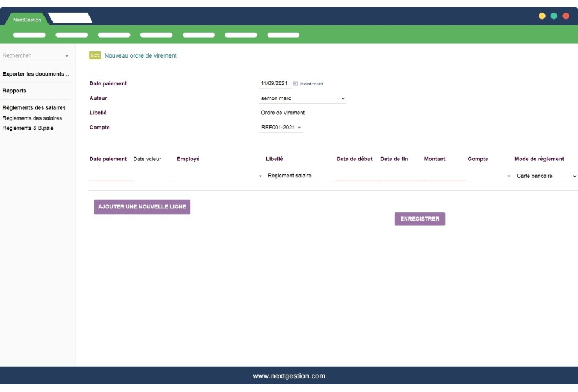This screenshot has width=578, height=392.
Task: Click the yellow window control dot
Action: pyautogui.click(x=542, y=17)
